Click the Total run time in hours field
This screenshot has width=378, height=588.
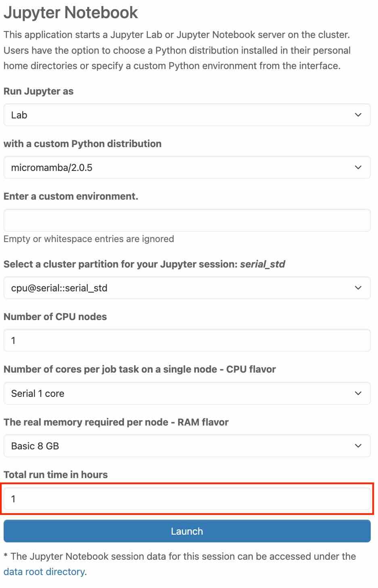pyautogui.click(x=187, y=499)
